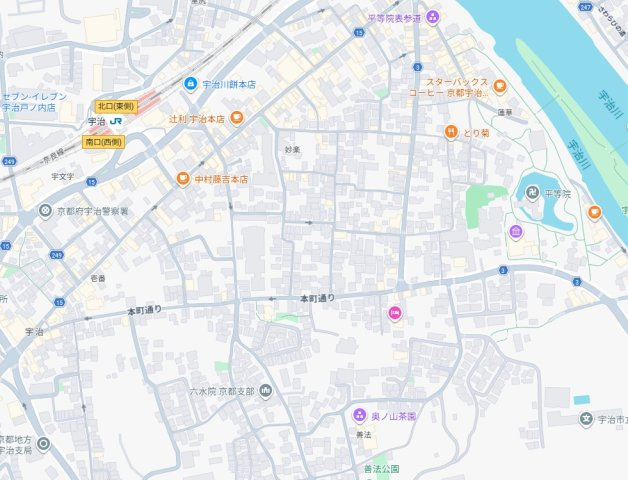This screenshot has width=628, height=480.
Task: Click the 宇治 station name beside JR logo
Action: click(x=97, y=121)
